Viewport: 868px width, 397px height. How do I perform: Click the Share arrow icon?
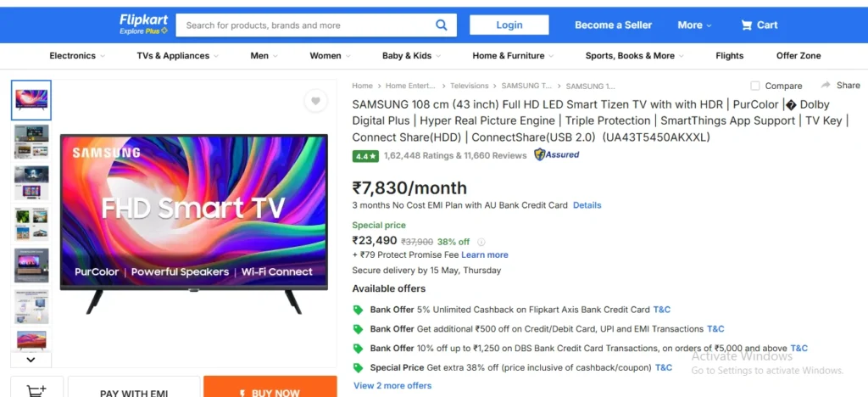coord(826,86)
